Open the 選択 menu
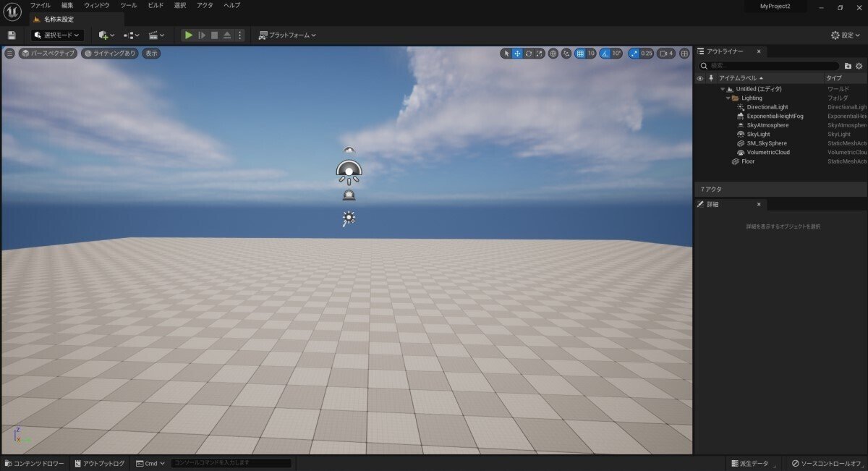868x471 pixels. point(180,5)
